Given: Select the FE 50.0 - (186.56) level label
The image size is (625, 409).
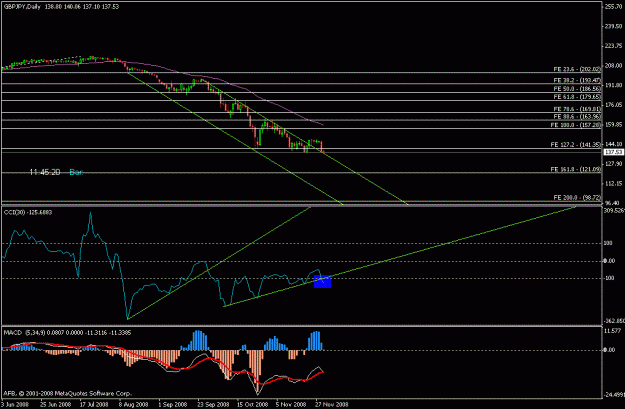Looking at the screenshot, I should [x=577, y=88].
